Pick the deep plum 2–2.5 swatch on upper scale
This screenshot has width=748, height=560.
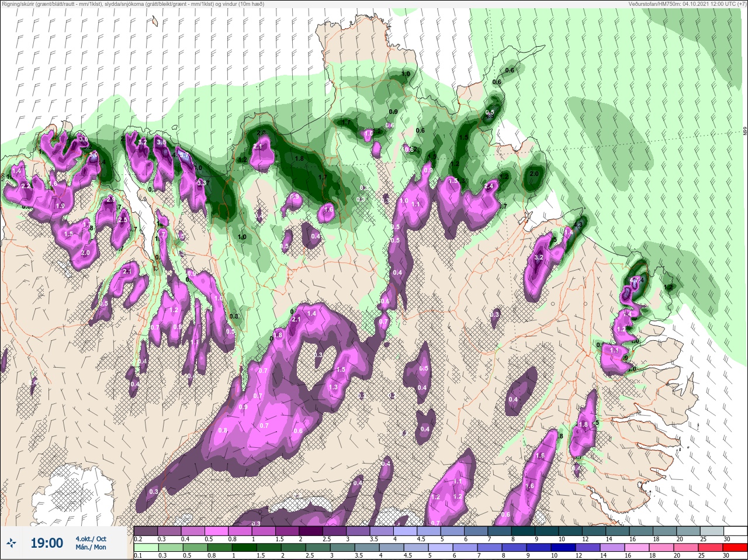click(x=311, y=531)
